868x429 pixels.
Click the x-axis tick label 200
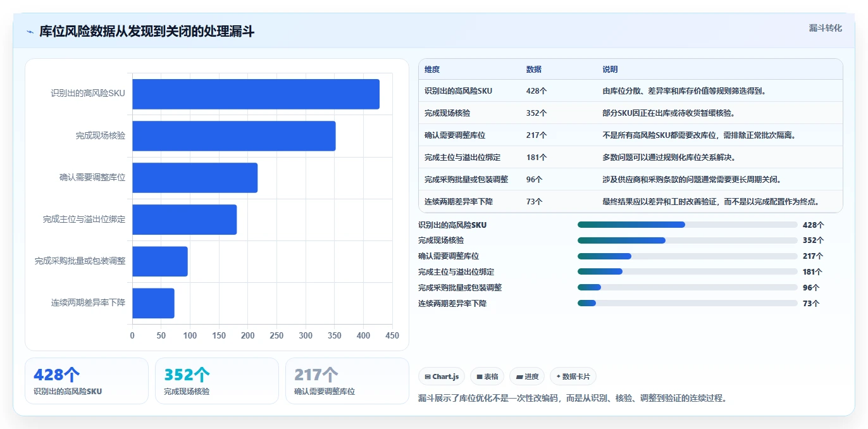tap(248, 336)
